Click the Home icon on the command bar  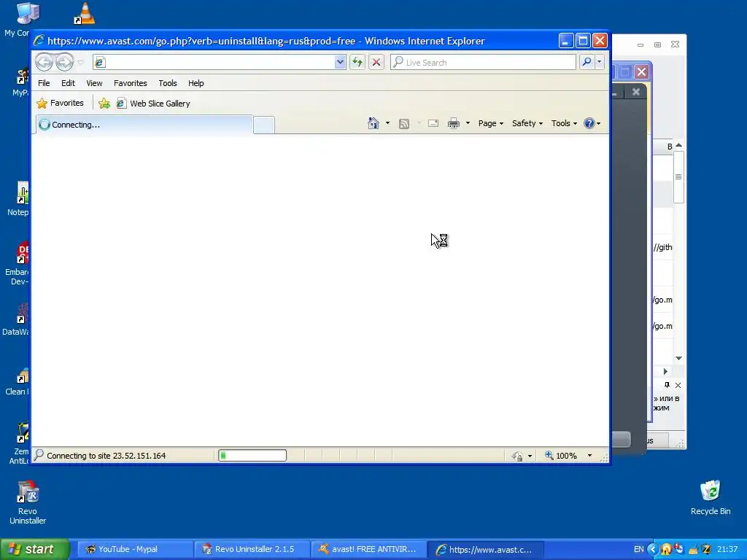click(x=373, y=123)
